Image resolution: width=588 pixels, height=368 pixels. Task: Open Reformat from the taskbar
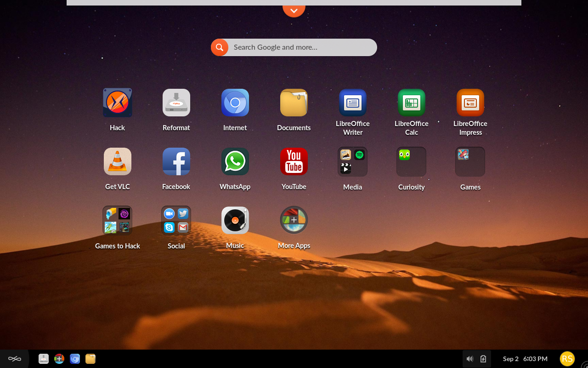coord(44,359)
